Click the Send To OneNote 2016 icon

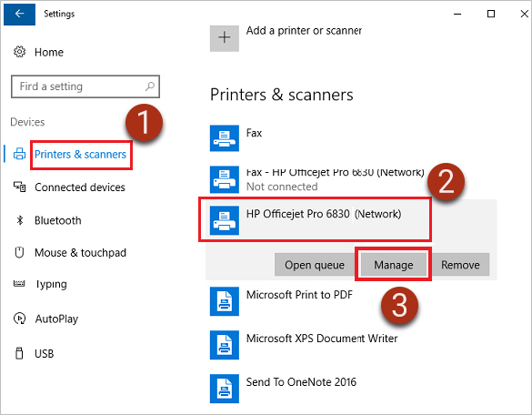(x=225, y=389)
